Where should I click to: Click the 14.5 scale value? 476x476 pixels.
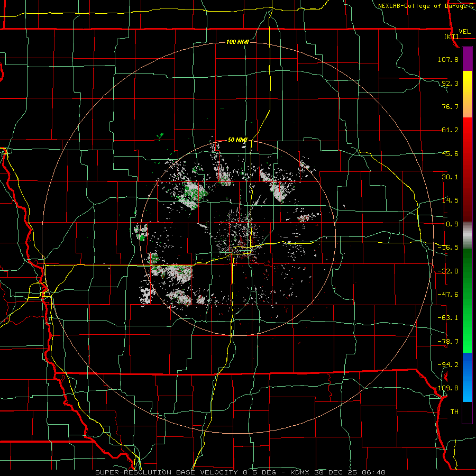[450, 200]
